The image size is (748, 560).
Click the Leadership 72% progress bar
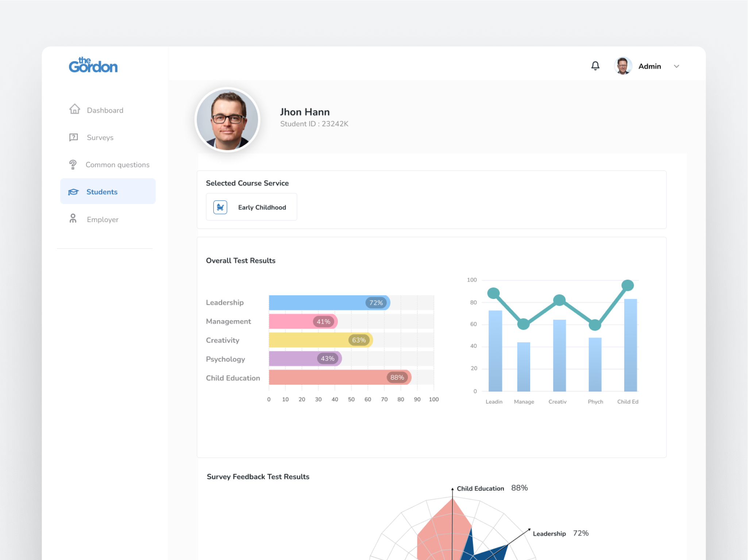coord(329,303)
